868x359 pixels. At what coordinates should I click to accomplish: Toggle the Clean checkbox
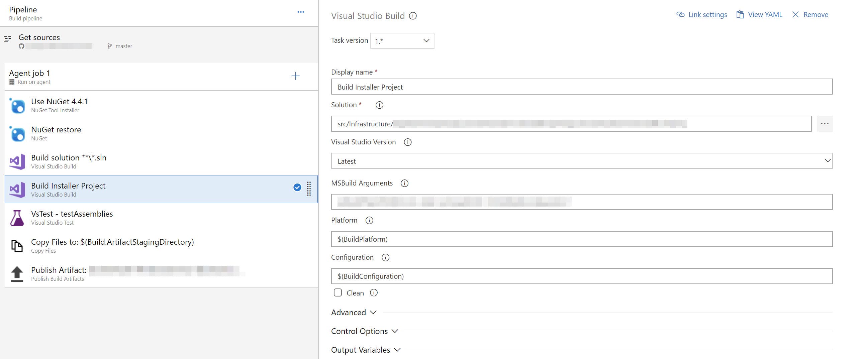click(x=337, y=293)
